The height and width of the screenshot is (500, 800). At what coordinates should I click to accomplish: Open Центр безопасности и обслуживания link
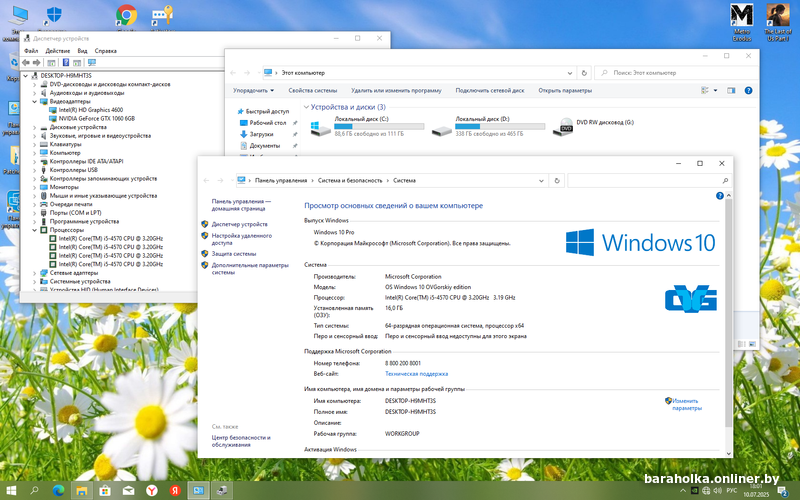(241, 441)
